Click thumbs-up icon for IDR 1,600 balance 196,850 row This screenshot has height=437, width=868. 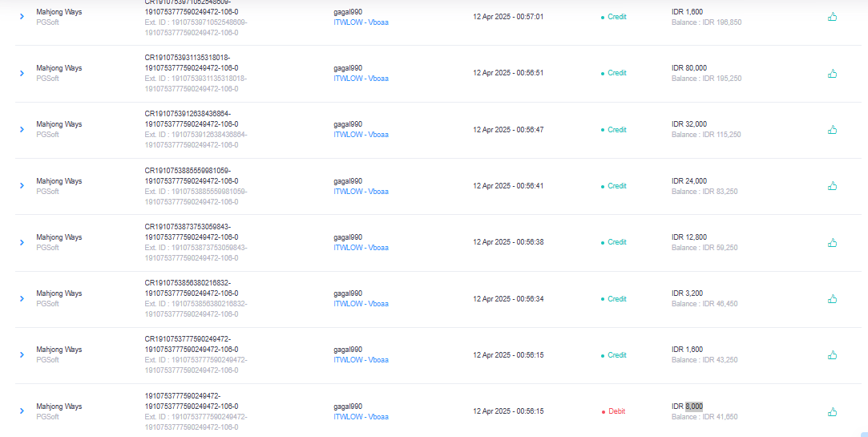point(832,17)
